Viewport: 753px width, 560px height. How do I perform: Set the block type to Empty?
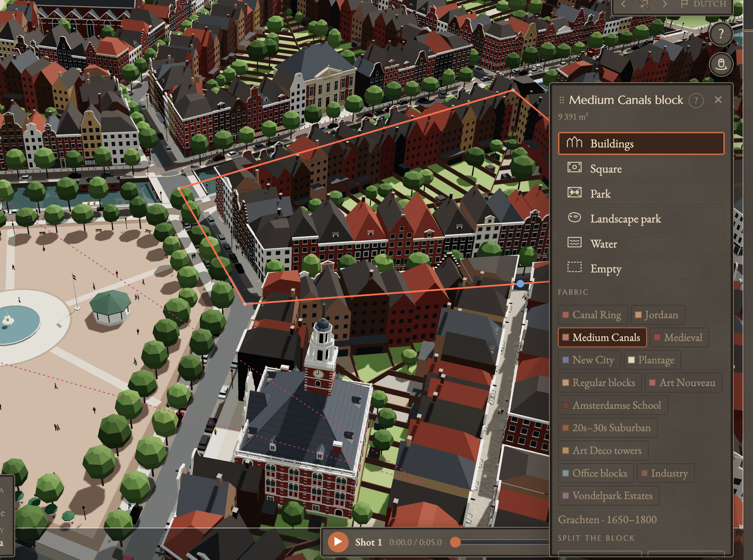click(x=641, y=268)
